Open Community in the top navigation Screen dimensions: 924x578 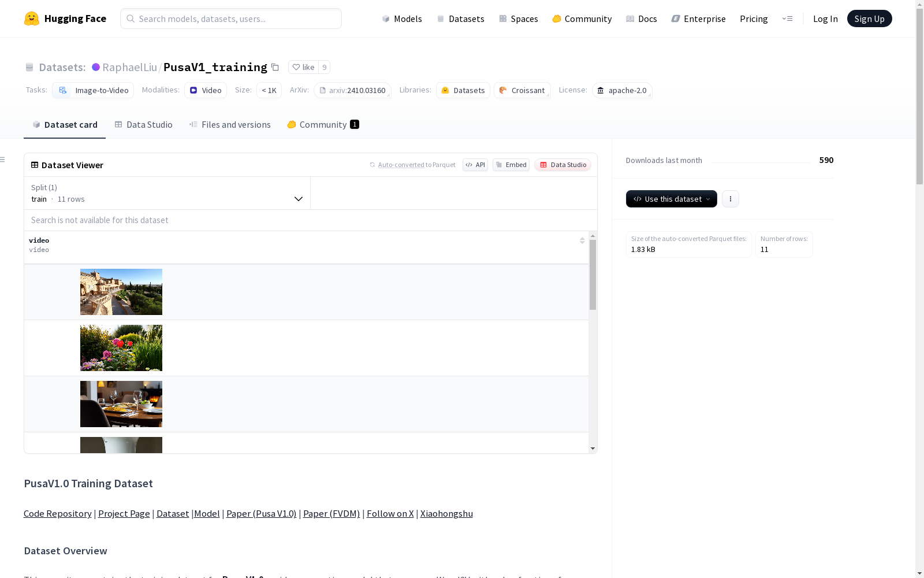(582, 18)
